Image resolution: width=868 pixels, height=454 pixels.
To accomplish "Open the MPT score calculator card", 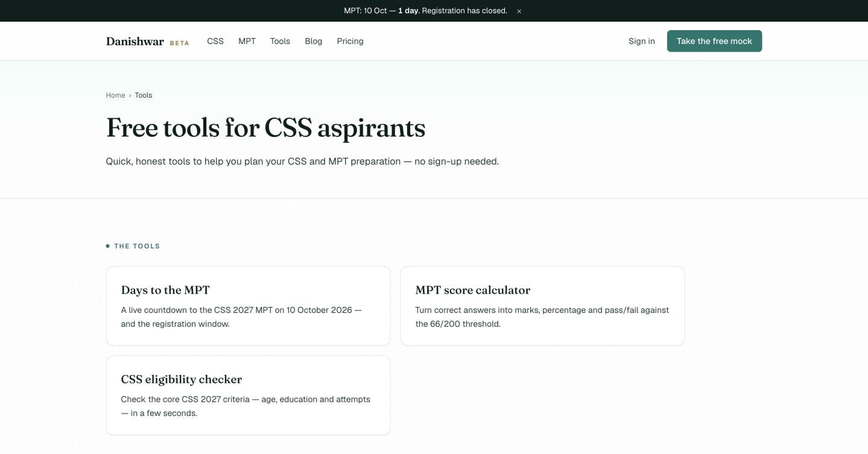I will click(542, 306).
